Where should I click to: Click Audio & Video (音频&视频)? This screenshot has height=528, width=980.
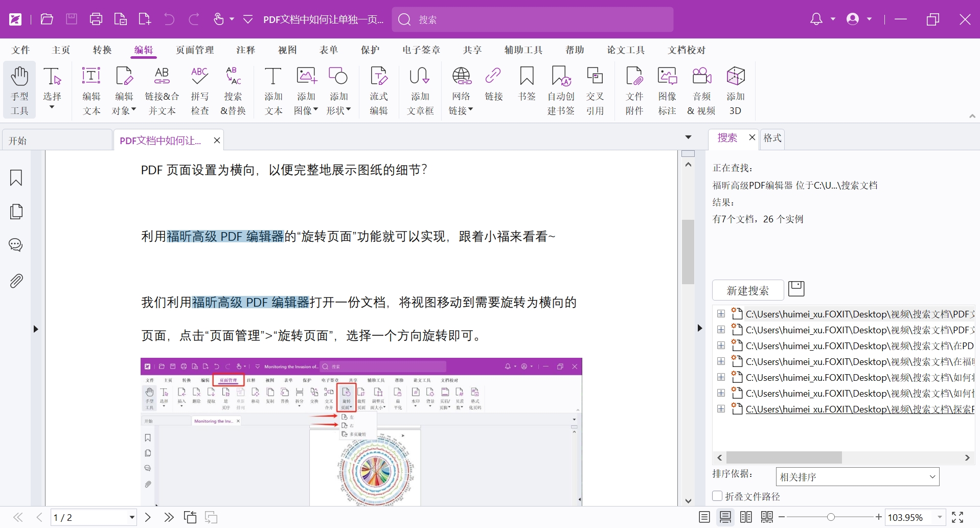click(x=702, y=90)
